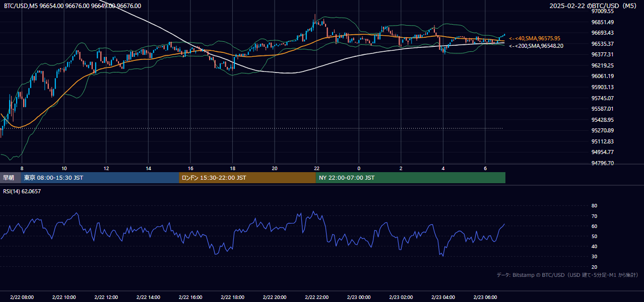This screenshot has height=302, width=644.
Task: Select price axis value 96061.19
Action: [x=602, y=76]
